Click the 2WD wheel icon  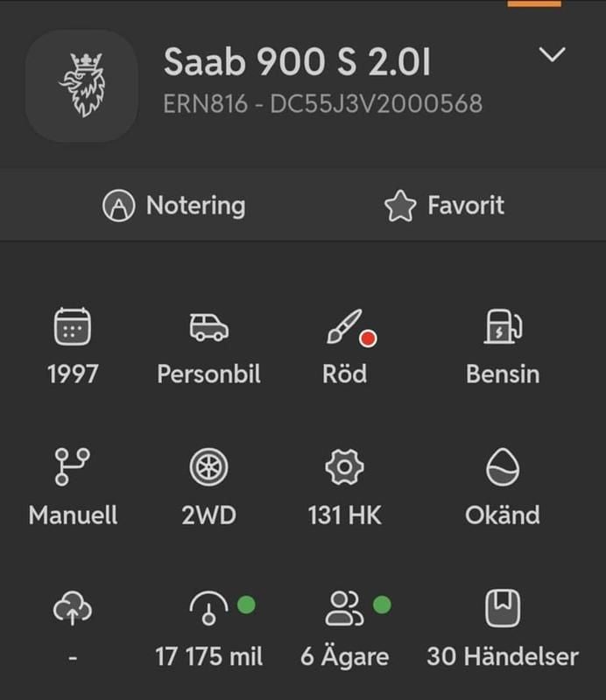208,468
